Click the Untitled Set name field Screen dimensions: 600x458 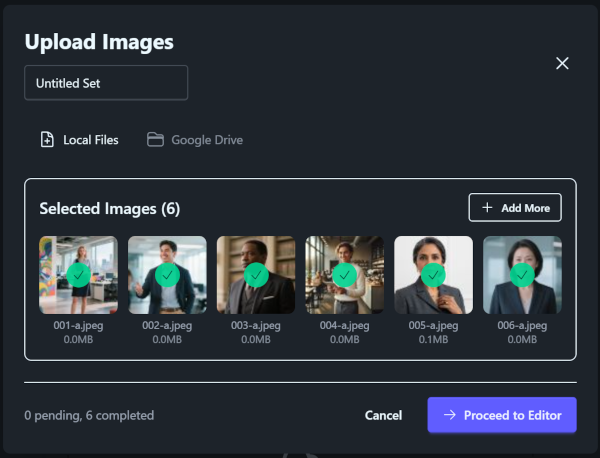click(106, 83)
